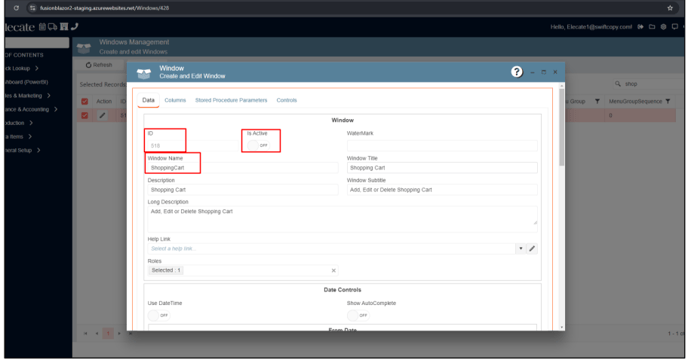
Task: Click the dialog vertical scrollbar thumb
Action: [x=561, y=127]
